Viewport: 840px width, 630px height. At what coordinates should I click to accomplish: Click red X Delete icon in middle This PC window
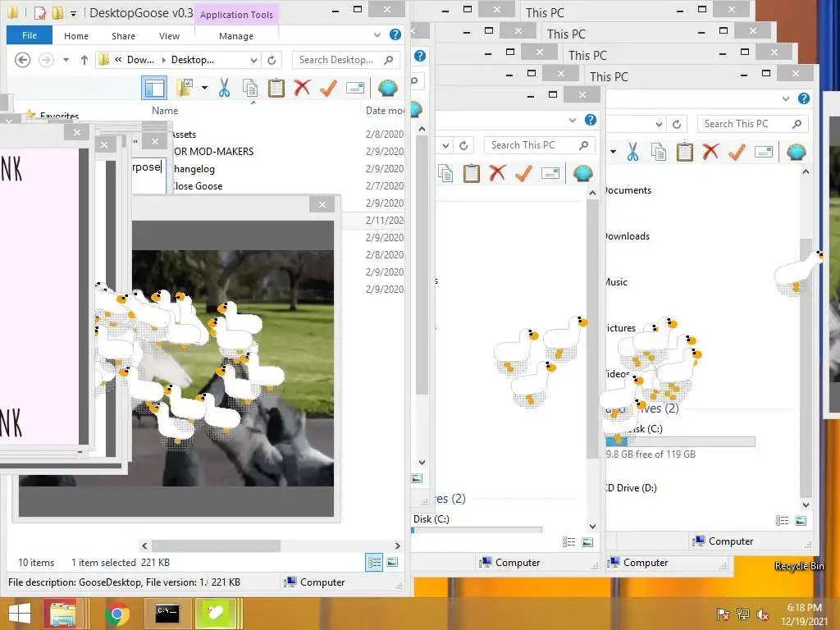[x=497, y=173]
